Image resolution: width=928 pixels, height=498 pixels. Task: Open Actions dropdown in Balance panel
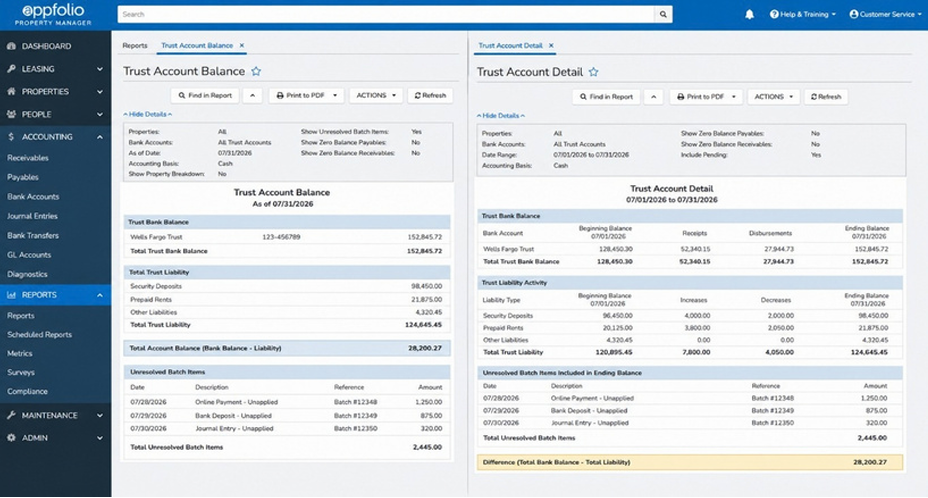[x=376, y=95]
